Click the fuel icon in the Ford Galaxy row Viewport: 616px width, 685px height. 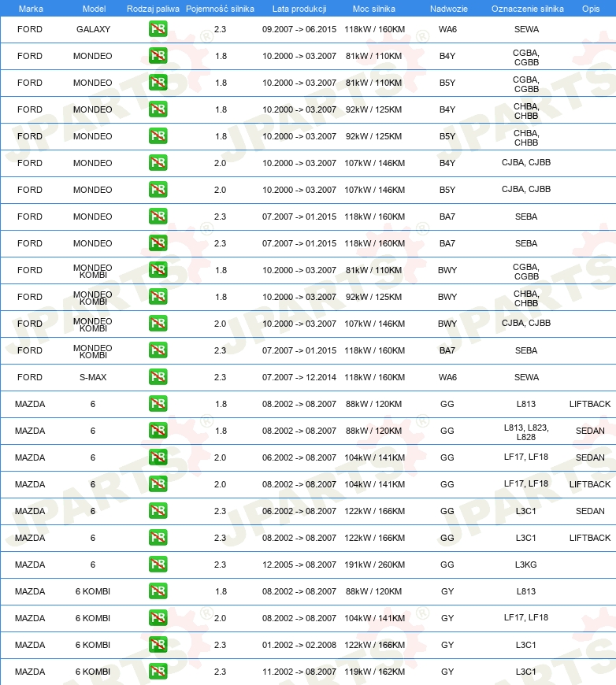pyautogui.click(x=158, y=29)
